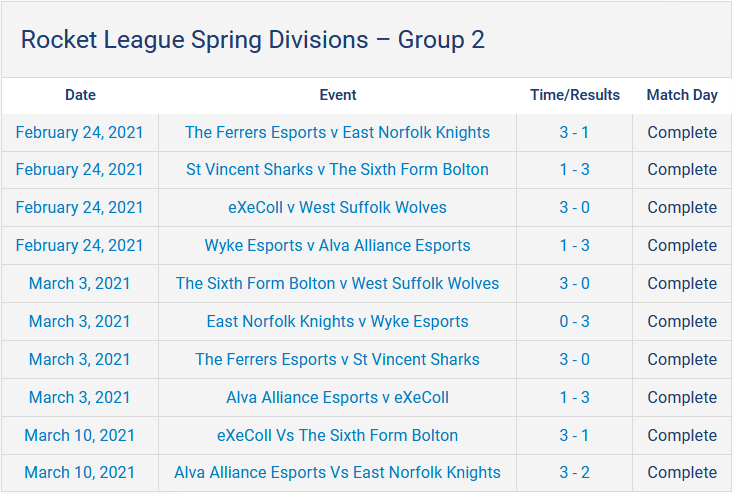
Task: Open The Sixth Form Bolton v West Suffolk Wolves
Action: 337,284
